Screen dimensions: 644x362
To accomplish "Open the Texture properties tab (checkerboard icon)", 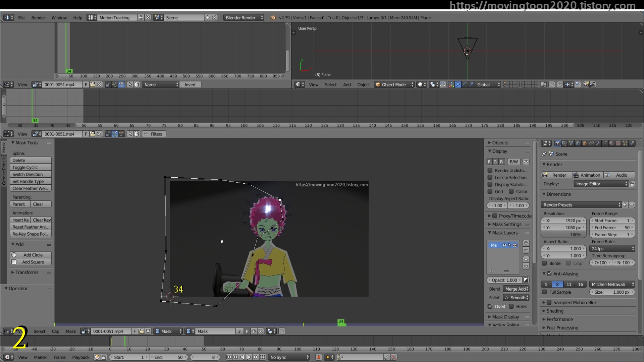I will coord(618,143).
